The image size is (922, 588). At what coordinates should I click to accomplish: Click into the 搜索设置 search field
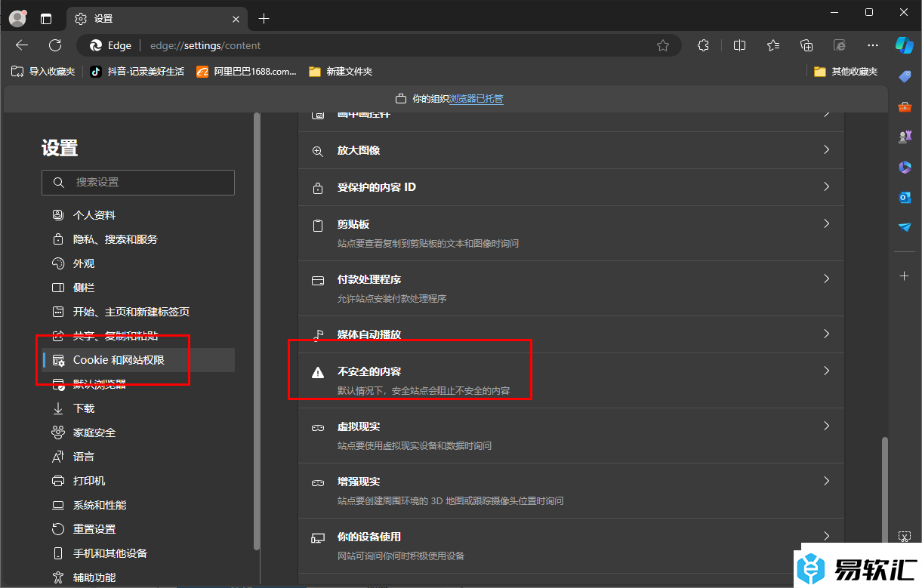coord(138,183)
